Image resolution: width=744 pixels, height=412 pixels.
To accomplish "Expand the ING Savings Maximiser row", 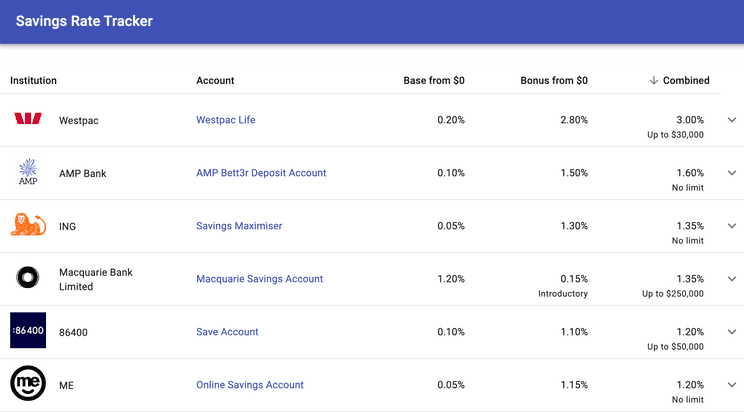I will click(732, 226).
